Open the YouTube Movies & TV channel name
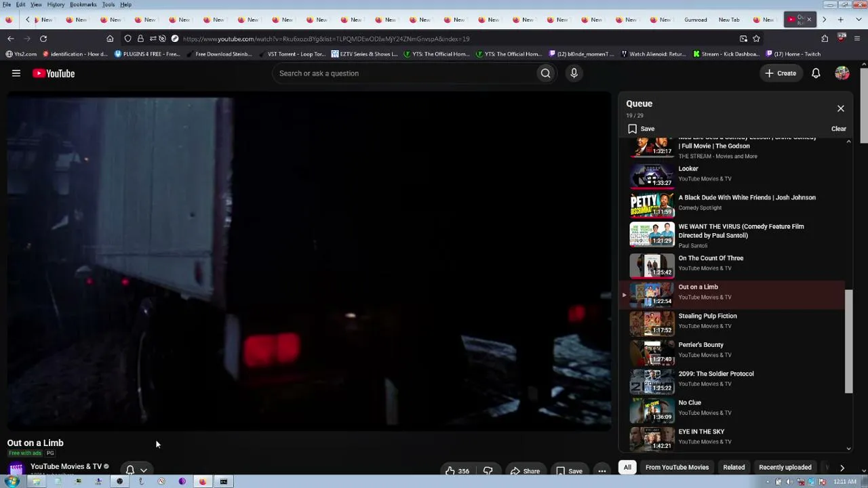 pos(66,466)
